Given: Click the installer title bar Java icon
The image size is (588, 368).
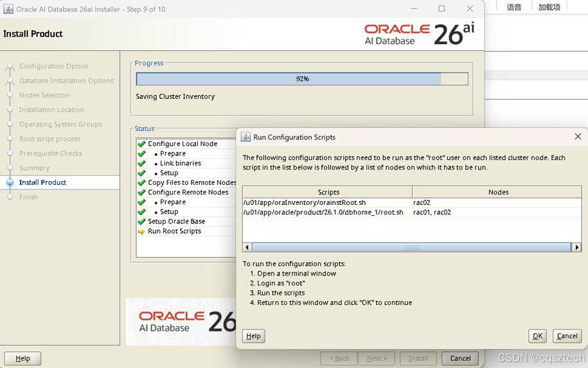Looking at the screenshot, I should (x=8, y=8).
